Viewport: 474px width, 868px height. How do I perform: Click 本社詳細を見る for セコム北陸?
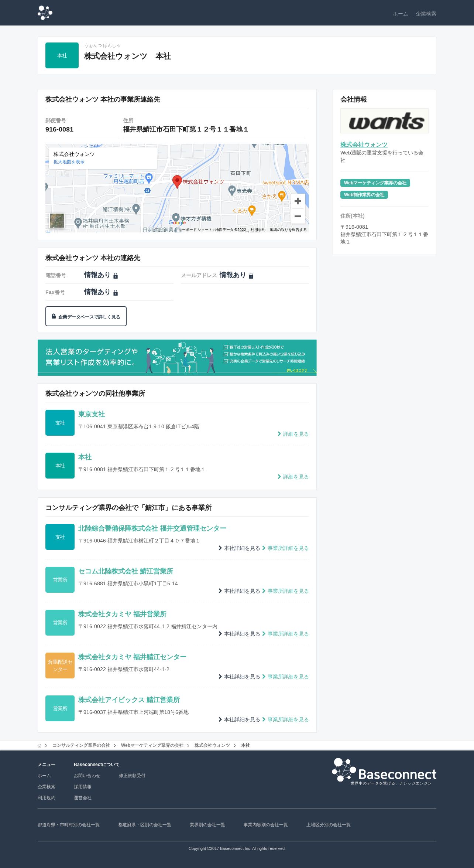pyautogui.click(x=239, y=591)
